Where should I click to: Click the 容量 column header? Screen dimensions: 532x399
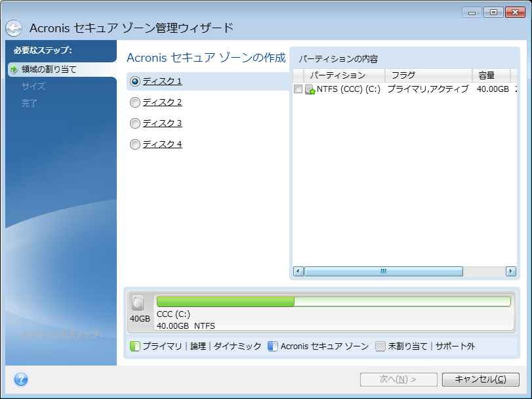coord(491,75)
